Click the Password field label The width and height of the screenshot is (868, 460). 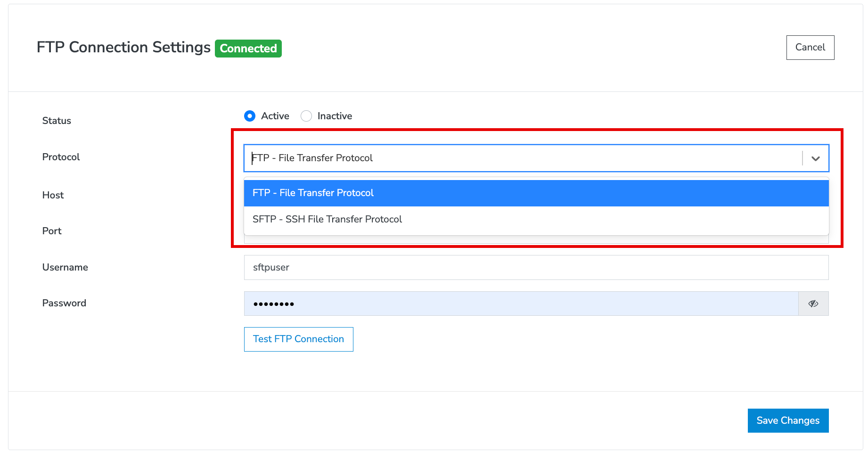[x=64, y=303]
